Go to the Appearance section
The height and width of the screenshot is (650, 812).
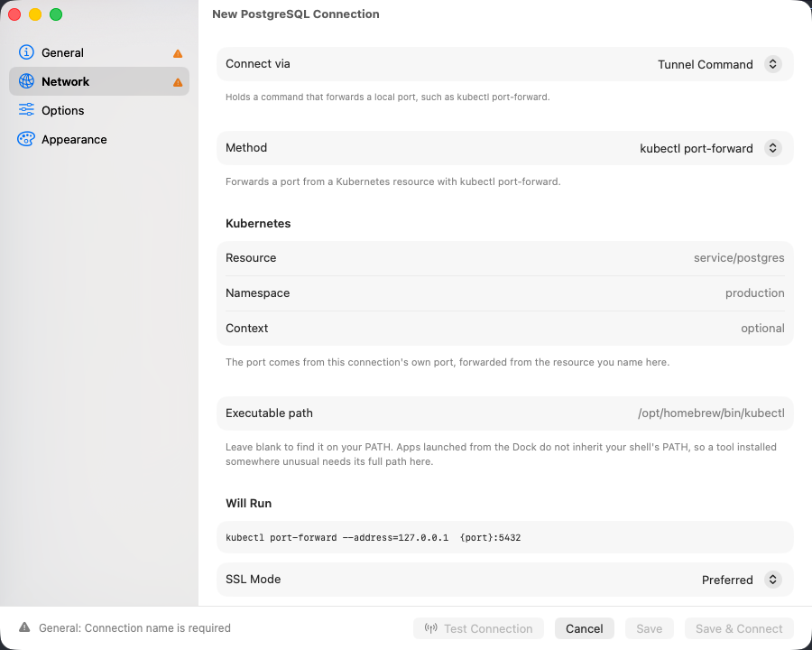99,139
